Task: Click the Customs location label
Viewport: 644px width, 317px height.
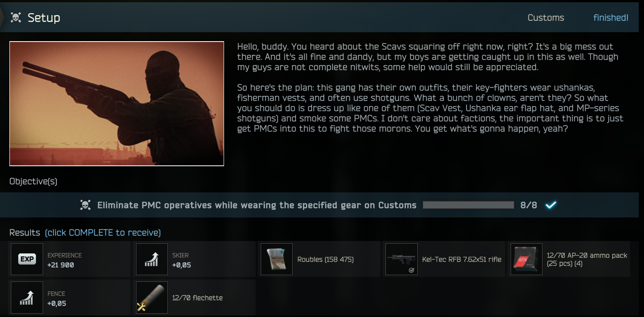Action: (546, 18)
